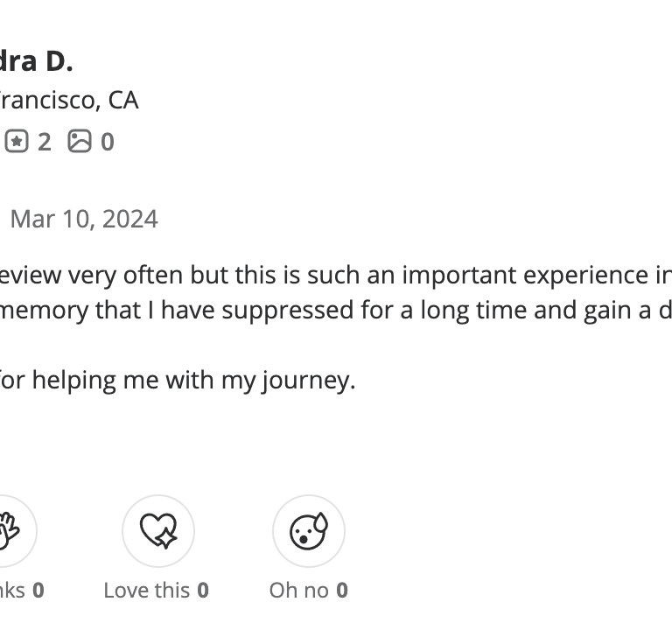Click the Thanks label below hand icon
Image resolution: width=672 pixels, height=644 pixels.
[x=12, y=591]
